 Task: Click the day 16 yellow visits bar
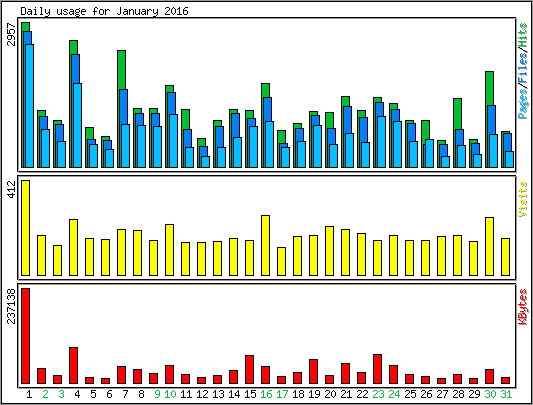(x=265, y=245)
